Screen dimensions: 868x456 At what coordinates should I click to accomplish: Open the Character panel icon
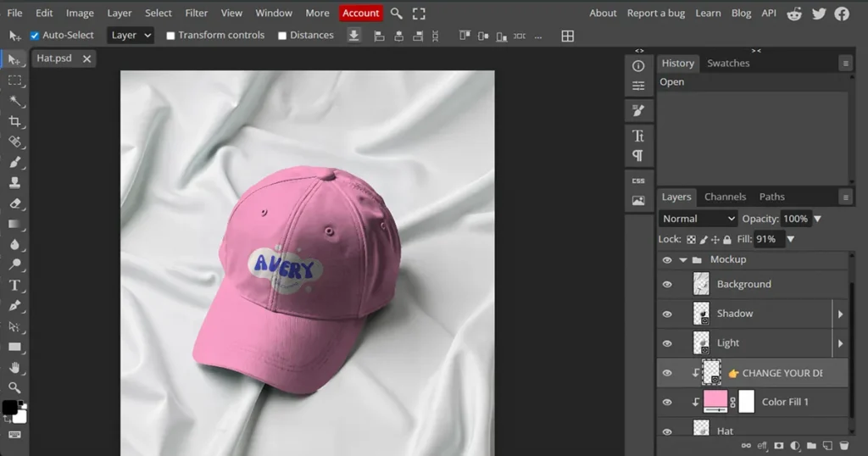pos(638,136)
